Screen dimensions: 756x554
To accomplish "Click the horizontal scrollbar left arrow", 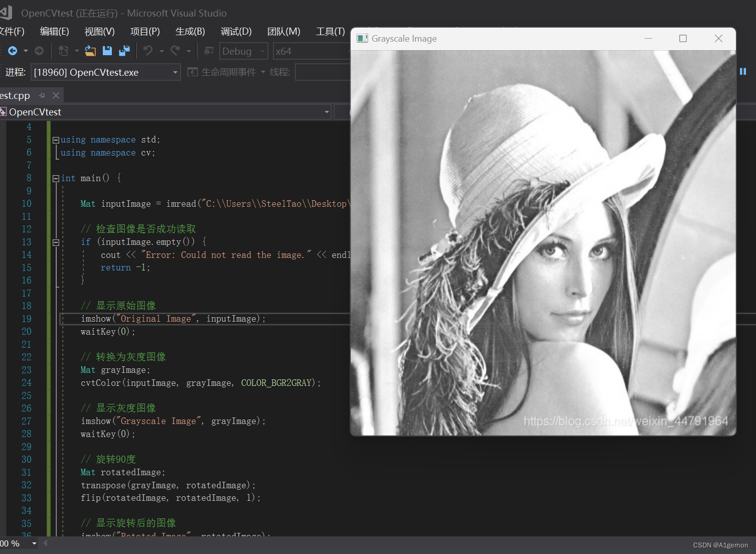I will coord(45,543).
